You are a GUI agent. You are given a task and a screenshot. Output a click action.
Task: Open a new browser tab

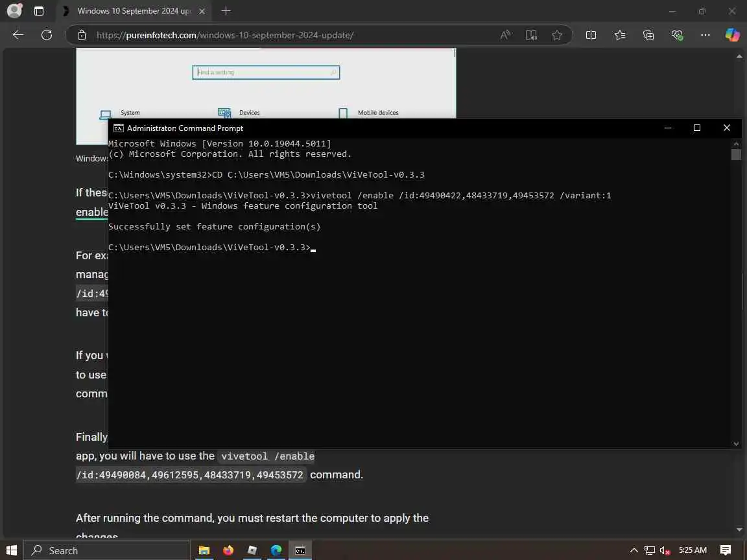pyautogui.click(x=226, y=10)
